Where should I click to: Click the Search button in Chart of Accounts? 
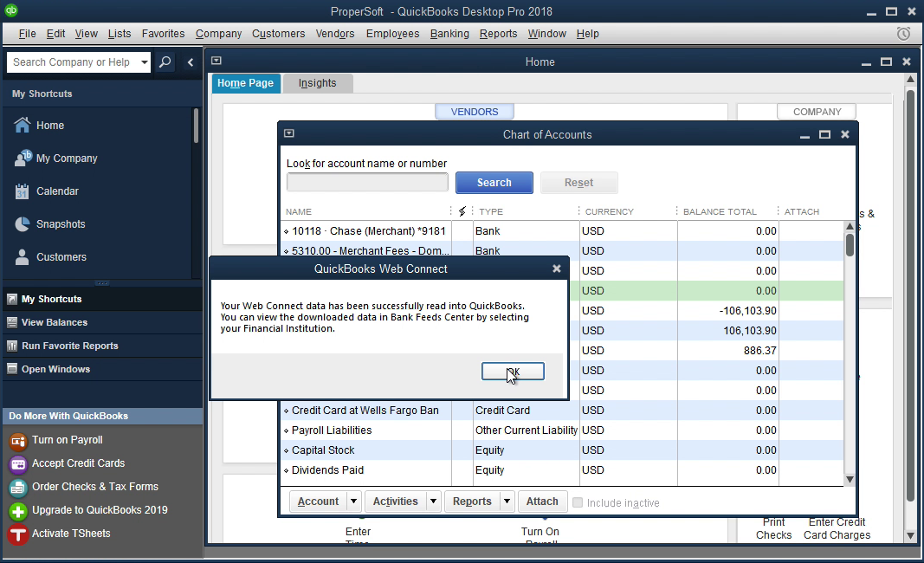tap(494, 183)
